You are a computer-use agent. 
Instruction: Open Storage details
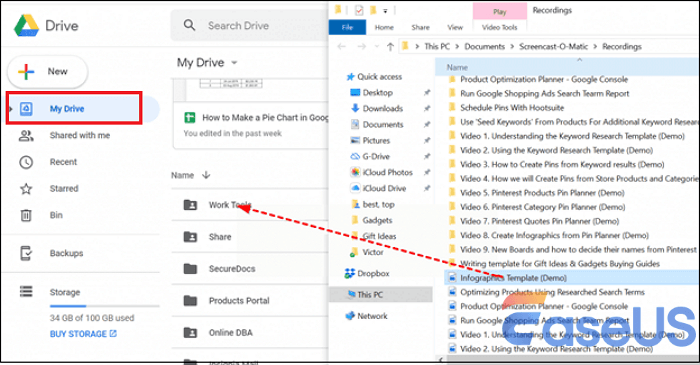point(65,292)
